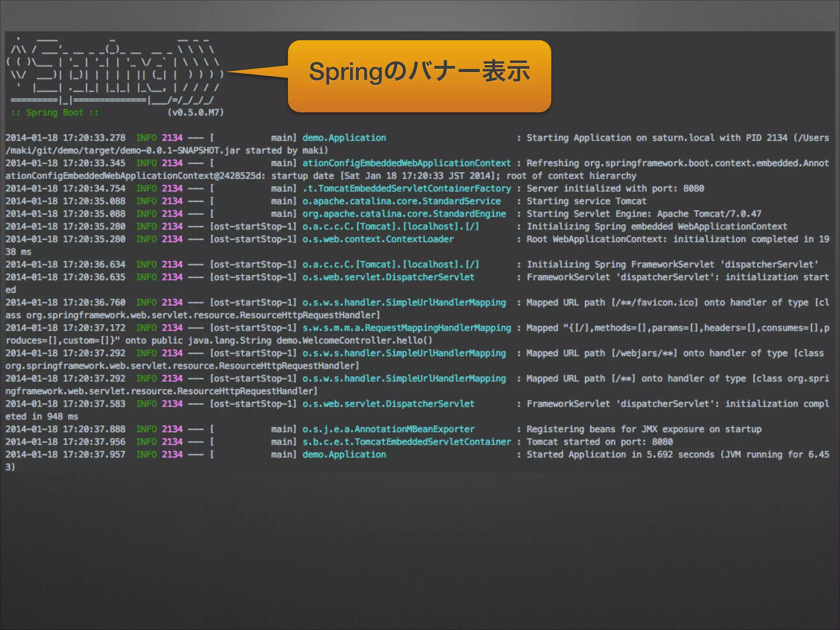The image size is (840, 630).
Task: Click 'Started Application in 5.692 seconds' message
Action: coord(620,454)
